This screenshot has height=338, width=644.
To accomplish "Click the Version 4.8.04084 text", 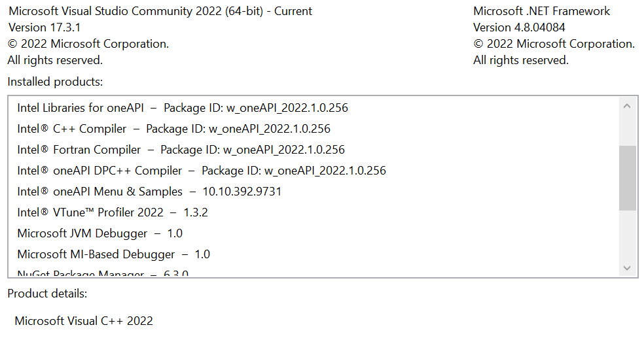I will tap(519, 27).
